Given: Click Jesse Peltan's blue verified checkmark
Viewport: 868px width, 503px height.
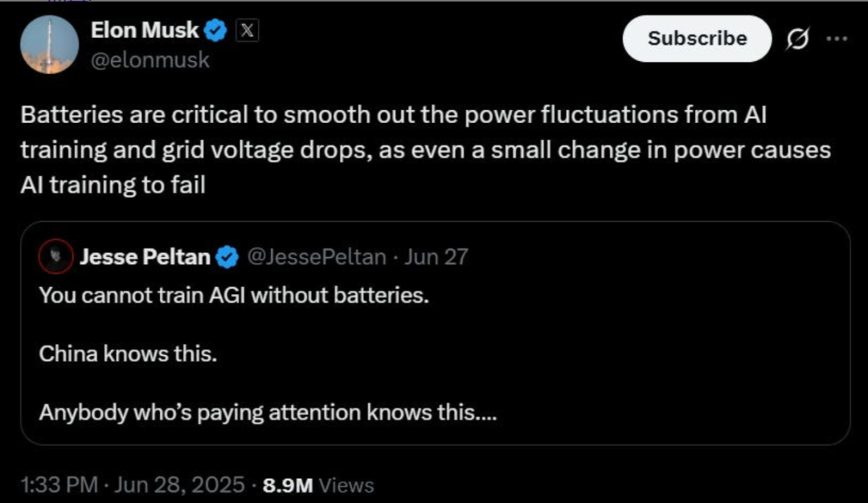Looking at the screenshot, I should [x=227, y=257].
